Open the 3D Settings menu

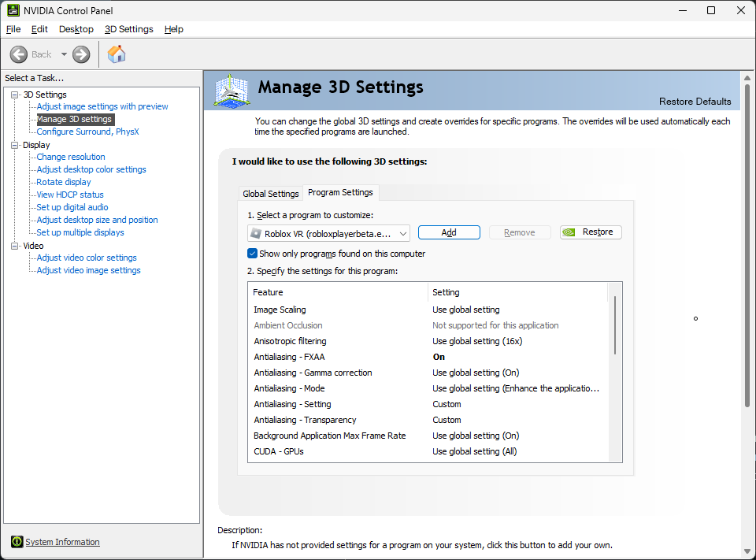point(128,29)
